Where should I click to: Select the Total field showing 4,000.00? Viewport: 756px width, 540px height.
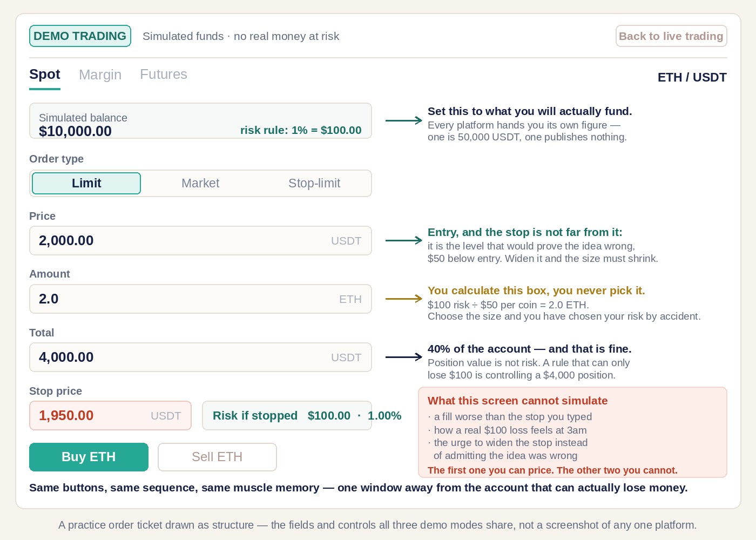(200, 357)
